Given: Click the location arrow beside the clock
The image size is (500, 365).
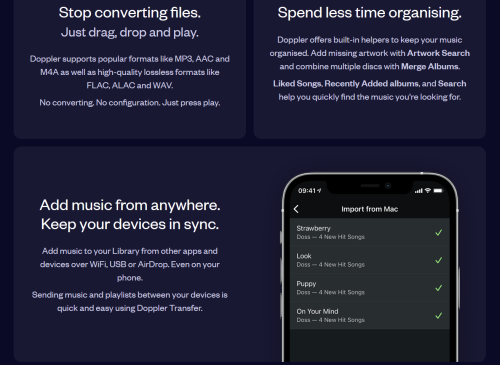Looking at the screenshot, I should [x=319, y=190].
